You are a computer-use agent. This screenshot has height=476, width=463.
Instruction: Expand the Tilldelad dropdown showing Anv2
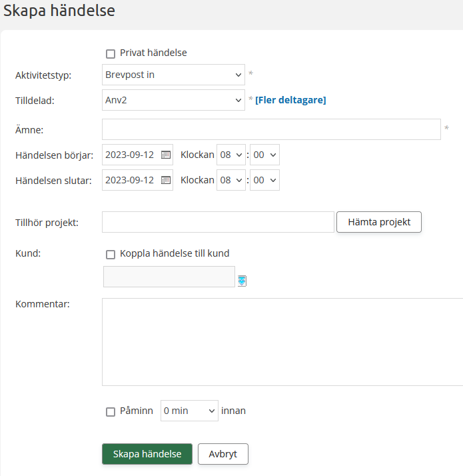(x=173, y=100)
